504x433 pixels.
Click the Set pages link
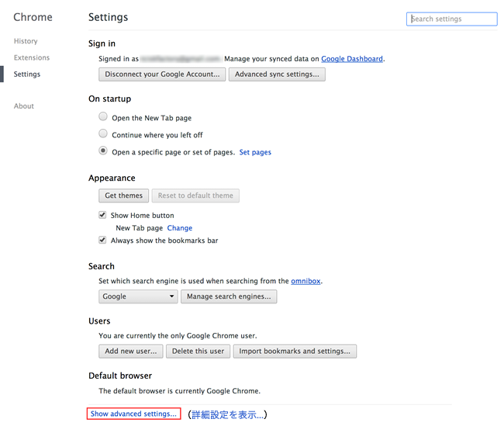(x=255, y=152)
